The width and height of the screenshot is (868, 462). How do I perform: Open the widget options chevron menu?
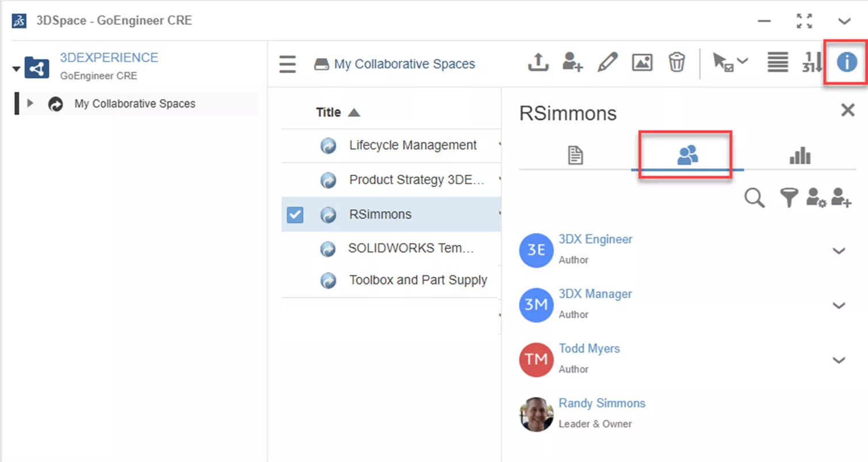[x=844, y=21]
